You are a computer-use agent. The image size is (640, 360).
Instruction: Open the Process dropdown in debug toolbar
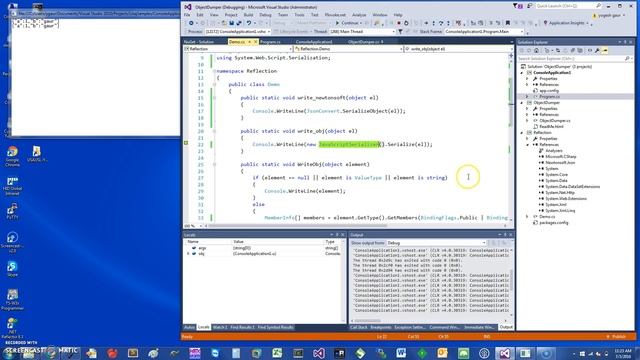coord(237,31)
